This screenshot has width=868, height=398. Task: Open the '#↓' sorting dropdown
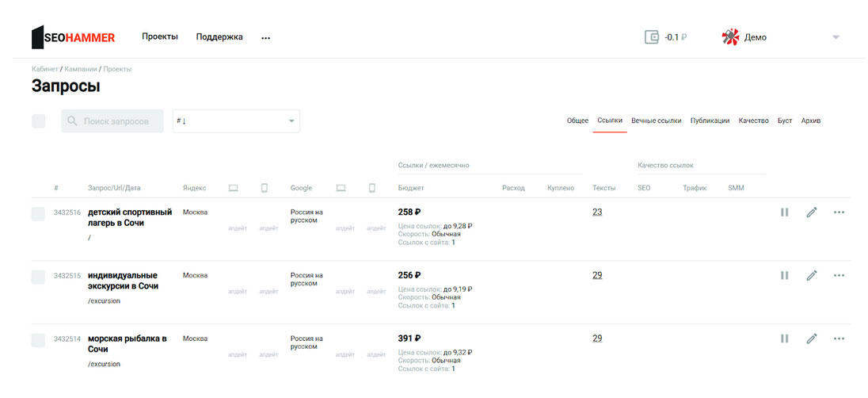[x=236, y=121]
